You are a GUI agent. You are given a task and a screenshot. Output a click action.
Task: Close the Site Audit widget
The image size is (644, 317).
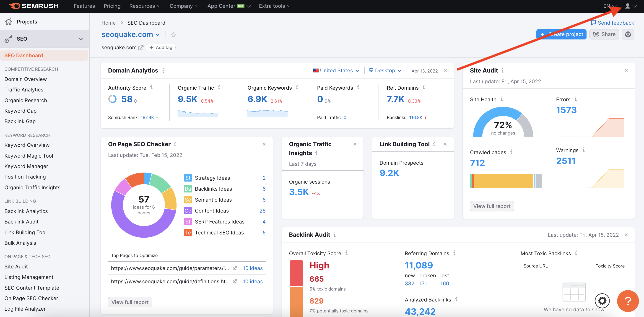coord(626,70)
